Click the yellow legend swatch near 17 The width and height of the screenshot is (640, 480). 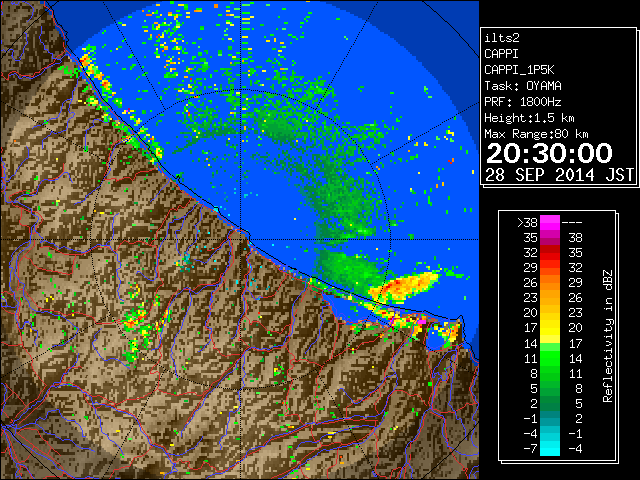(550, 328)
